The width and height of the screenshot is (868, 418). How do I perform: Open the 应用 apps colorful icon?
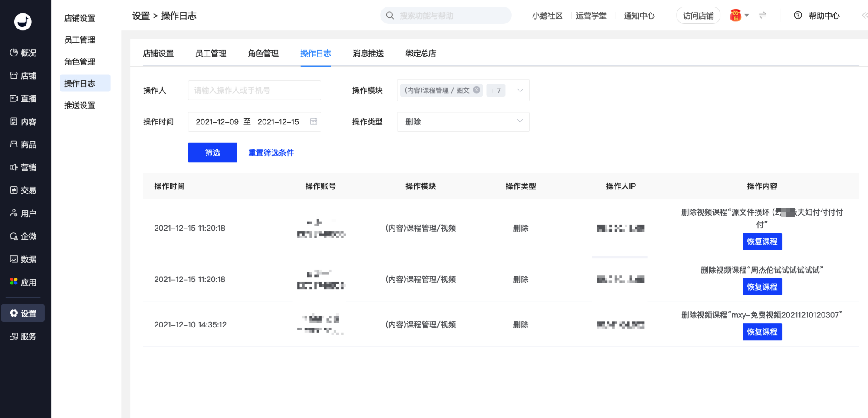point(14,282)
